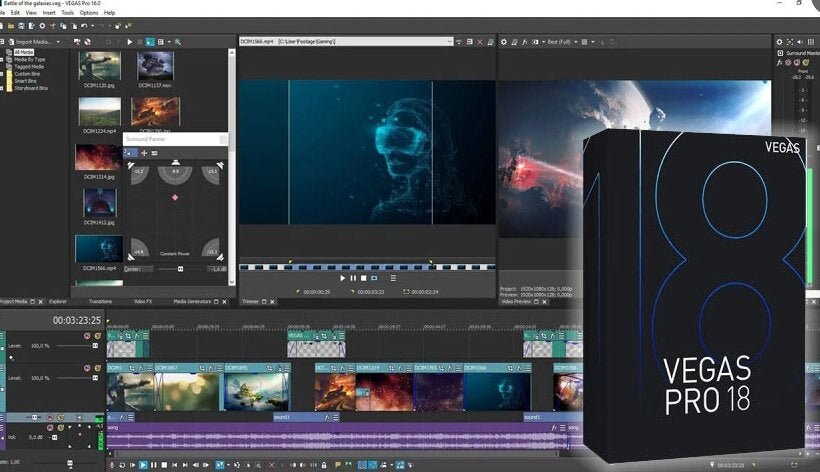Click the Import Media button

click(31, 42)
